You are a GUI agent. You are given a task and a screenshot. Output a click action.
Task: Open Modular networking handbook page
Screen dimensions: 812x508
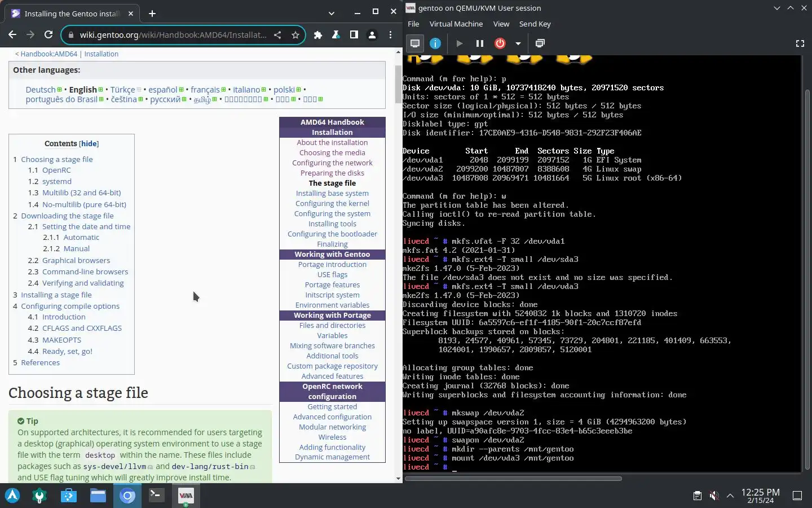coord(332,427)
